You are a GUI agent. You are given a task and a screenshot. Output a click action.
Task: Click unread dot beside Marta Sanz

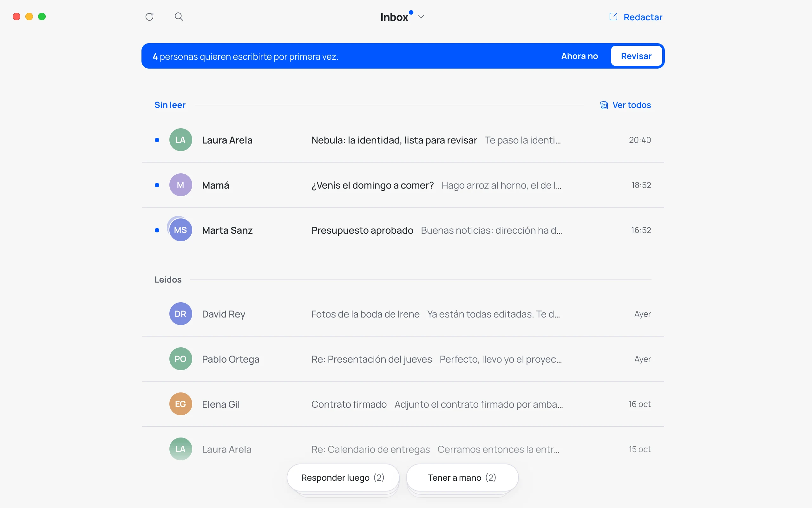pyautogui.click(x=157, y=230)
